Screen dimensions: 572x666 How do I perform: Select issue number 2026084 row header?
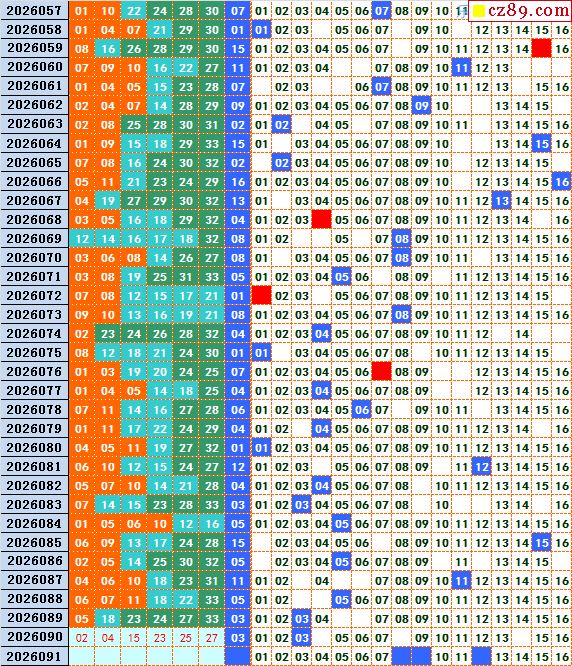click(34, 524)
